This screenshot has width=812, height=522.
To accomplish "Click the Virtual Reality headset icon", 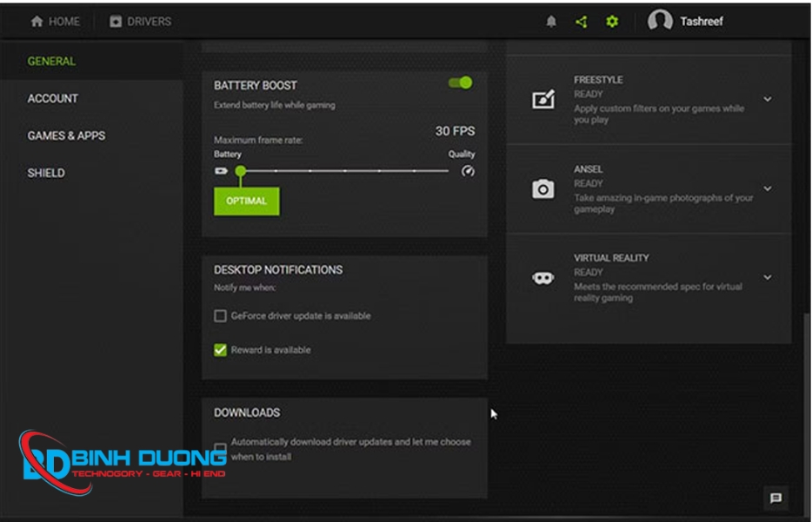I will [543, 278].
